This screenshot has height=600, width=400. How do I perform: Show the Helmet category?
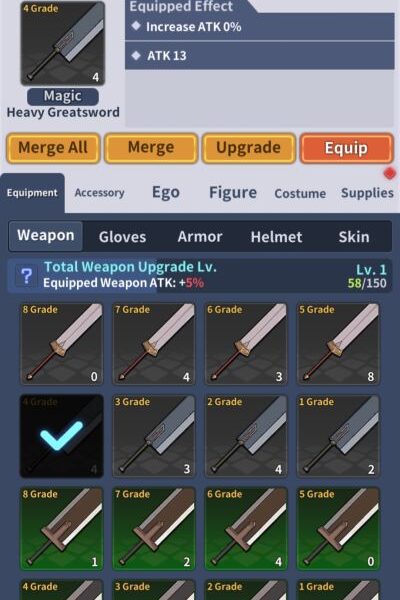tap(276, 236)
